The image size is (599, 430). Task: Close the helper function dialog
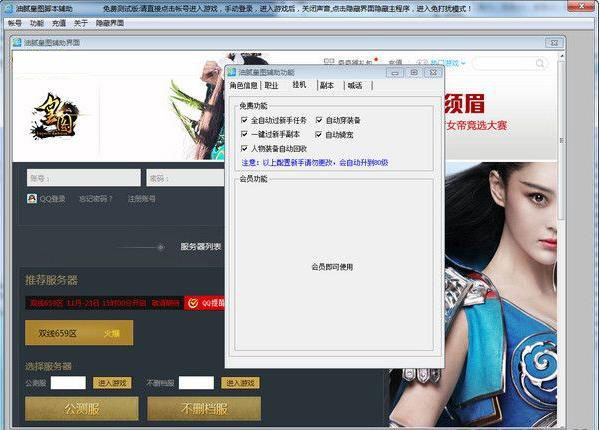(433, 73)
